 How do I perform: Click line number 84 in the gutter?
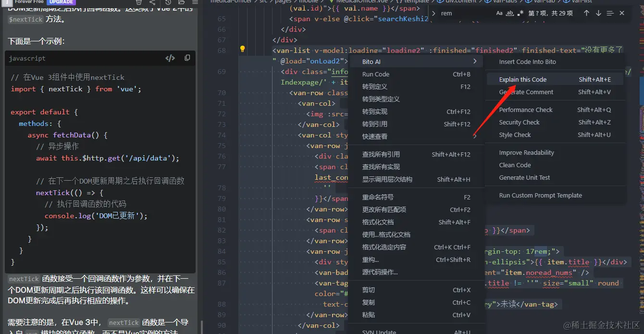(x=221, y=251)
